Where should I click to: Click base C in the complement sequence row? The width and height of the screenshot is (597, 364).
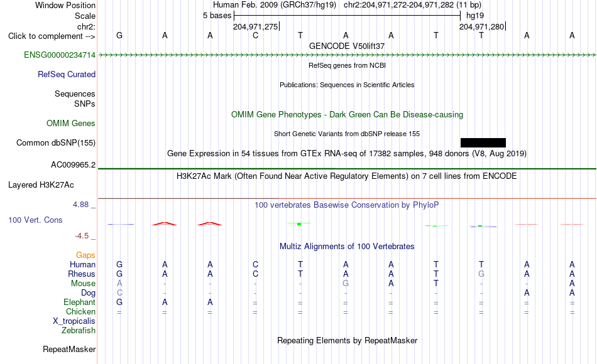(256, 35)
